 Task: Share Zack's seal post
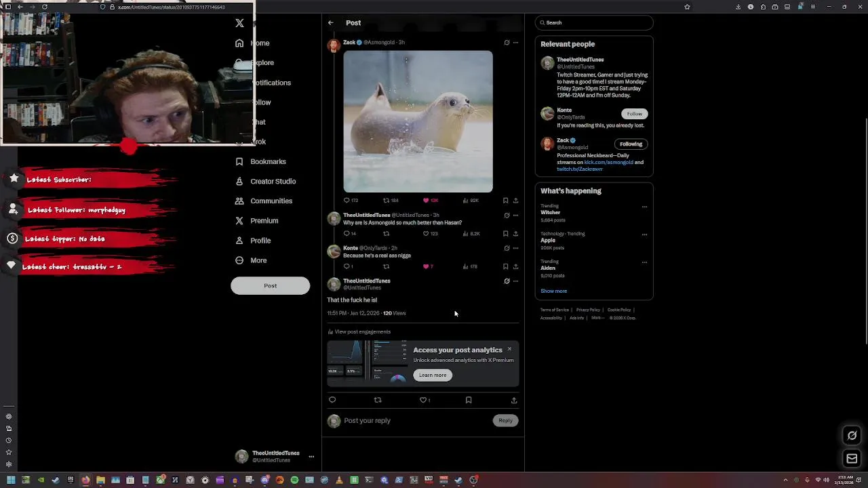(515, 201)
